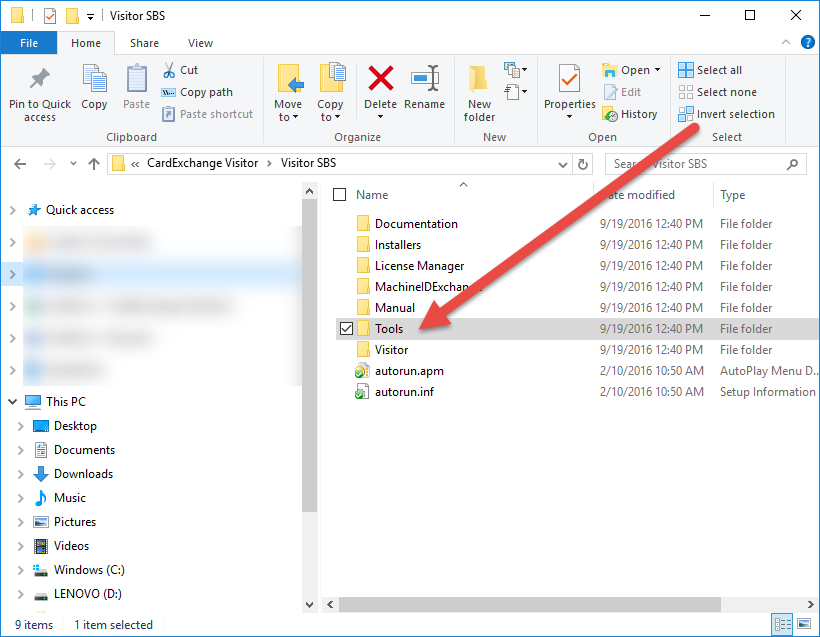The width and height of the screenshot is (820, 637).
Task: Expand the Windows (C:) drive node
Action: point(20,570)
